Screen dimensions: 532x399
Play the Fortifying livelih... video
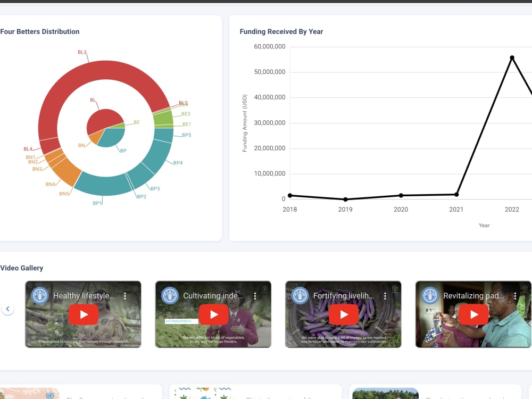pos(343,314)
